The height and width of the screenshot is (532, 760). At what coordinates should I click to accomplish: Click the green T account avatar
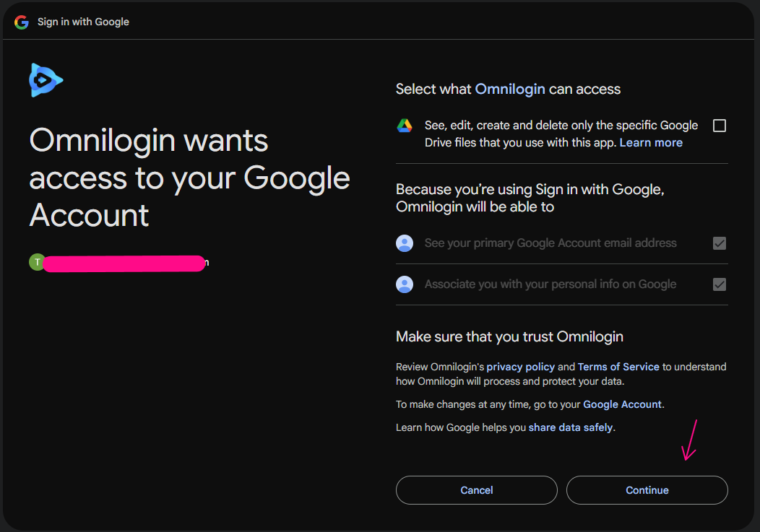coord(37,262)
